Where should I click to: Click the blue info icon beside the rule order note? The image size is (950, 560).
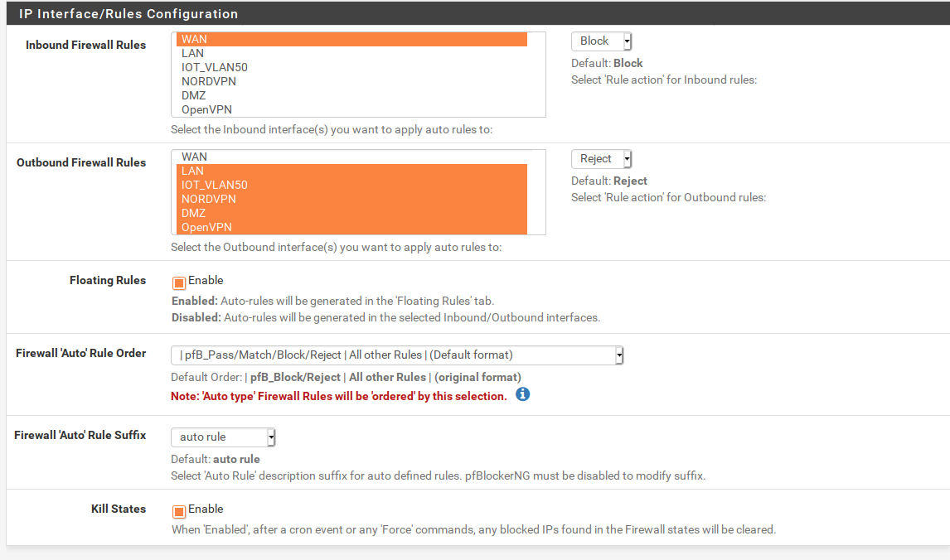[522, 394]
